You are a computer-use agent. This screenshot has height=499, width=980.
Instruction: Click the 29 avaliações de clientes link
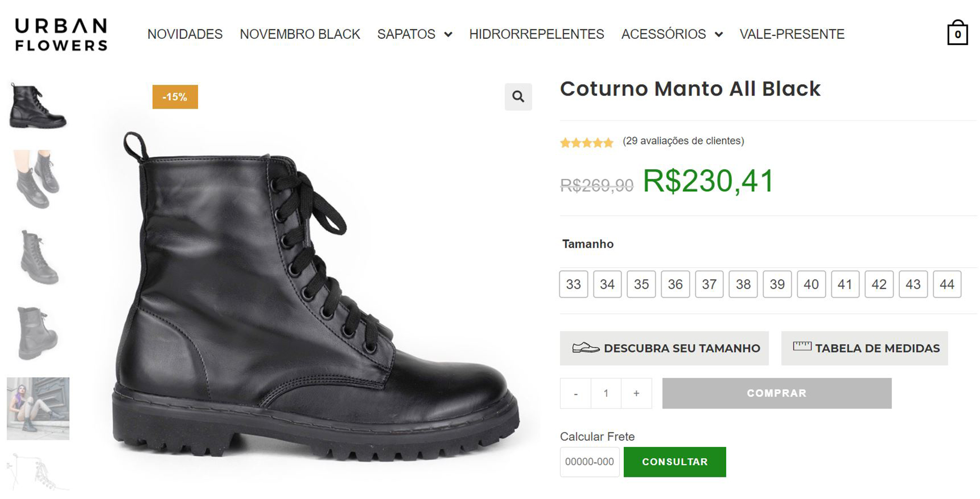pos(683,140)
